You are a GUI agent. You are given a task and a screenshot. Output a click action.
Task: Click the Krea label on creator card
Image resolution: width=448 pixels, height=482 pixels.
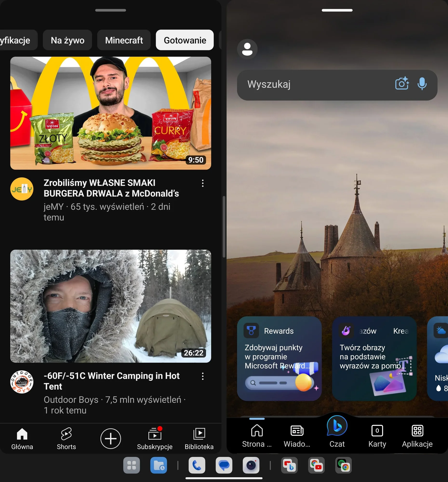(401, 331)
